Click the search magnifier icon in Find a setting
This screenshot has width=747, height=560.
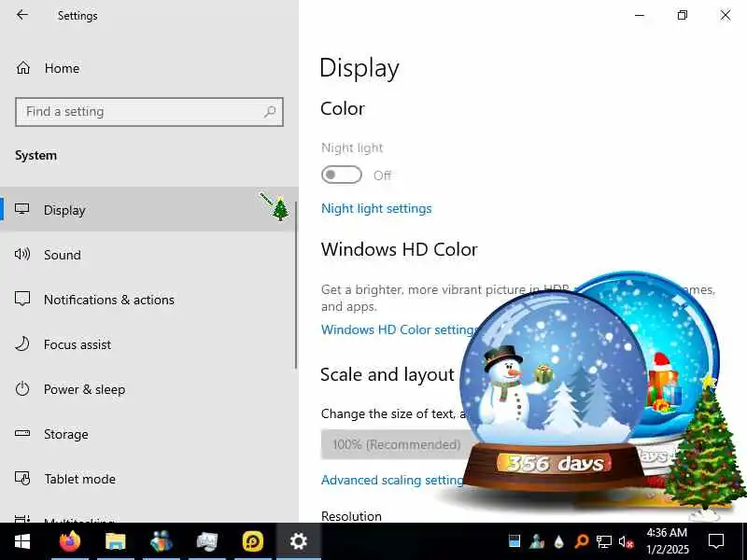pos(270,112)
